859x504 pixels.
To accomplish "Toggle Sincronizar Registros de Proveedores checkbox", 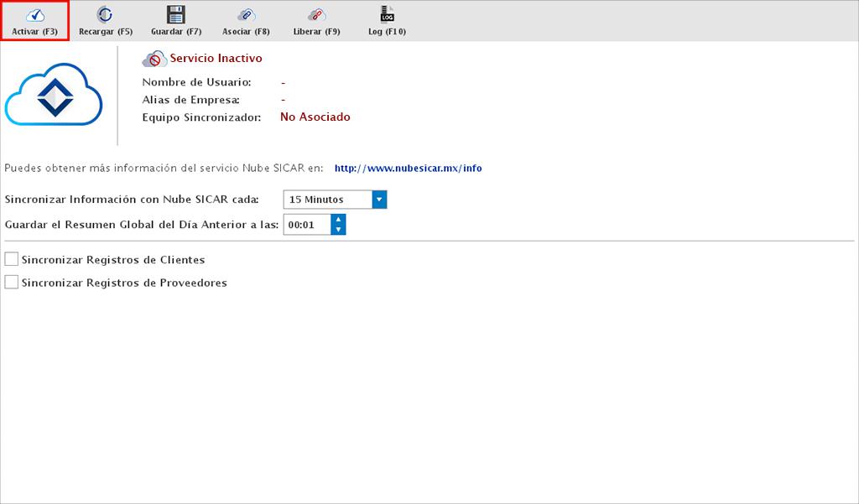I will tap(12, 283).
